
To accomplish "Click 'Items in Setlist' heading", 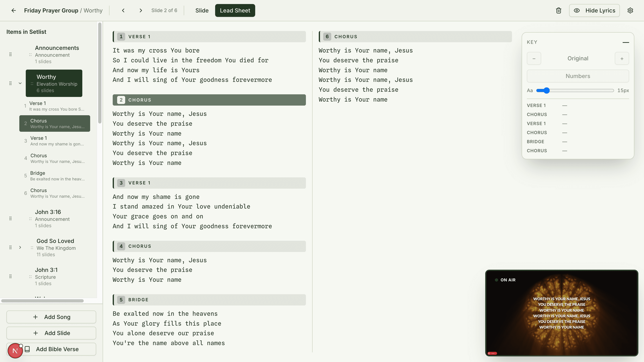I will click(26, 32).
